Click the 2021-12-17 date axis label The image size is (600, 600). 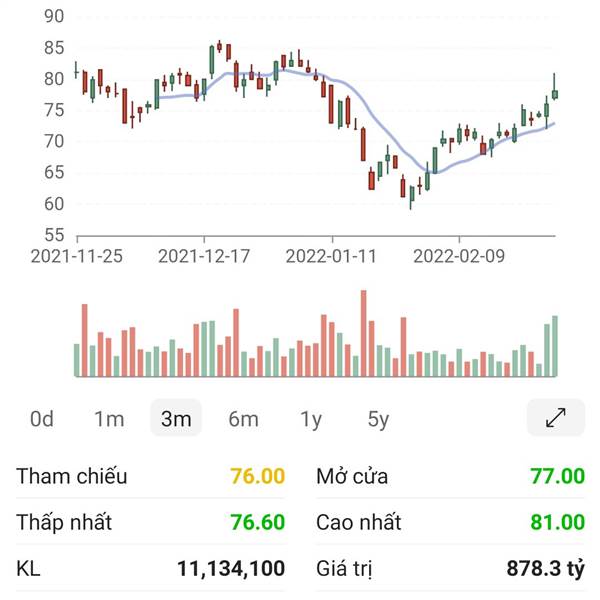204,256
